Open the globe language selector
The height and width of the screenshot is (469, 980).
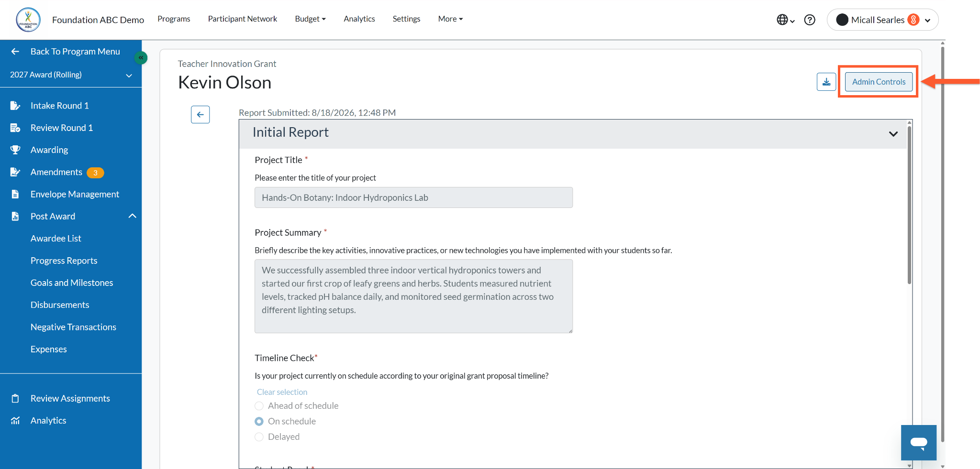(785, 20)
